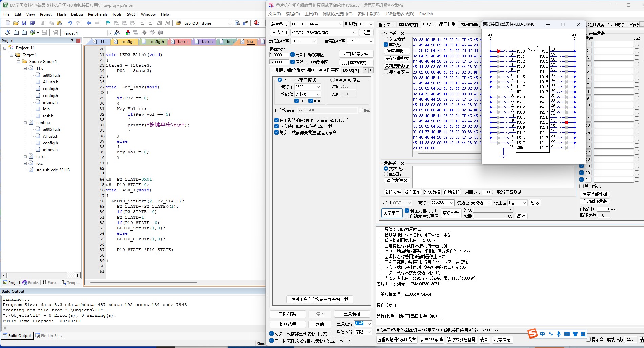Click the Batch build icon

(33, 33)
